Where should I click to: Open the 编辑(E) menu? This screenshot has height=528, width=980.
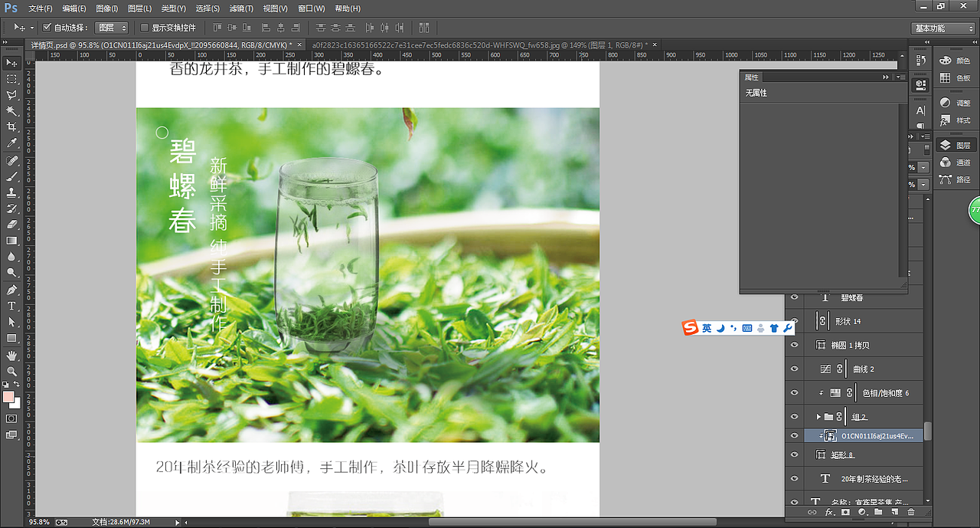coord(74,8)
